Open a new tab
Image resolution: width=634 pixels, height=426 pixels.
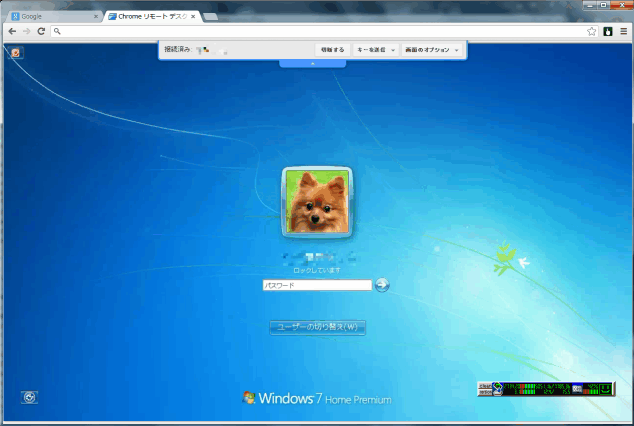(210, 17)
